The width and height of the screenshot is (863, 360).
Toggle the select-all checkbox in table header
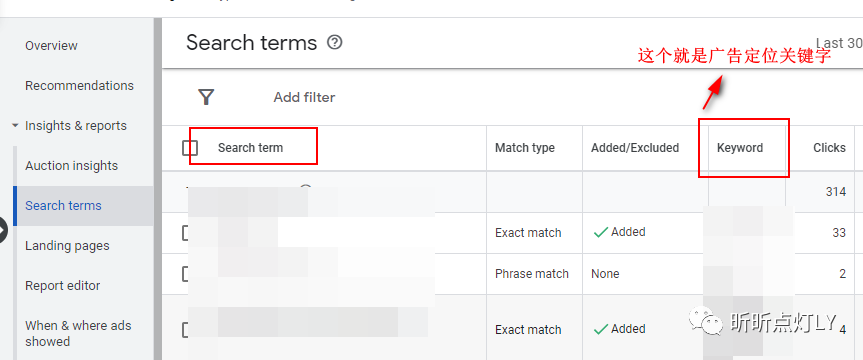click(x=190, y=148)
